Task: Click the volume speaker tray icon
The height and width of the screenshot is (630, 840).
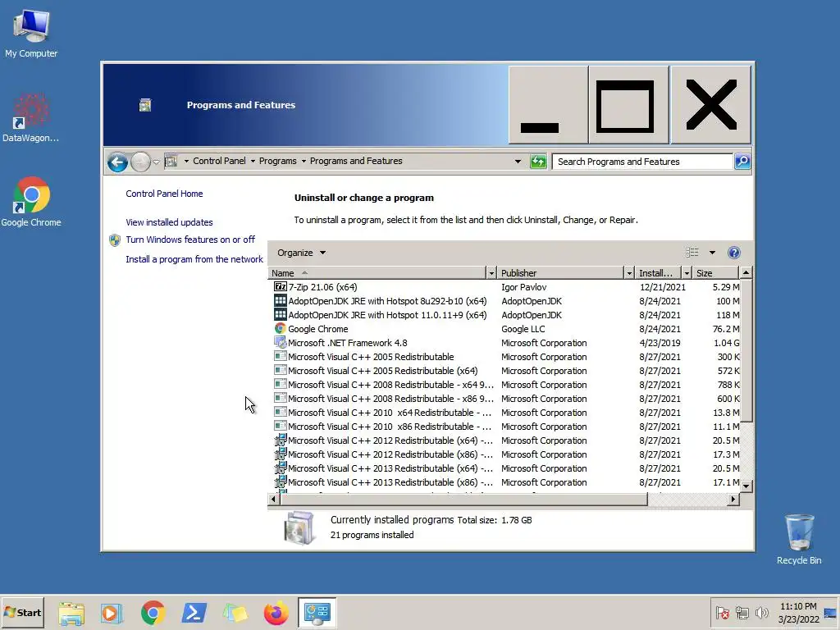Action: click(x=761, y=612)
